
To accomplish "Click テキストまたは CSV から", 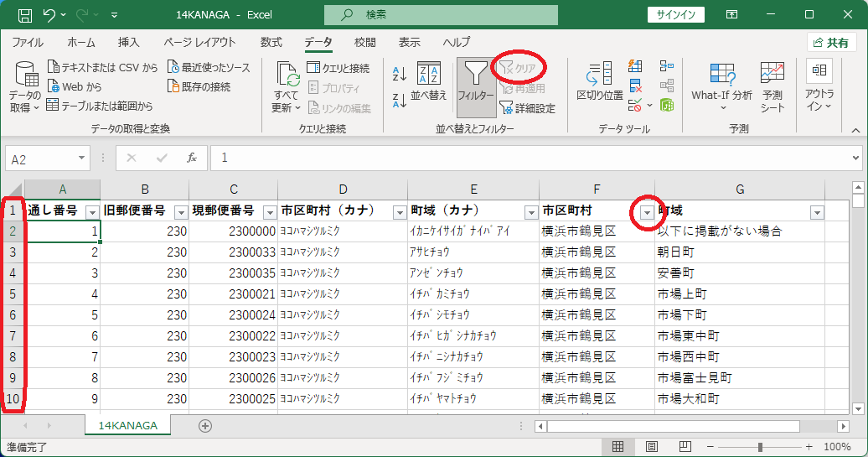I will (103, 68).
